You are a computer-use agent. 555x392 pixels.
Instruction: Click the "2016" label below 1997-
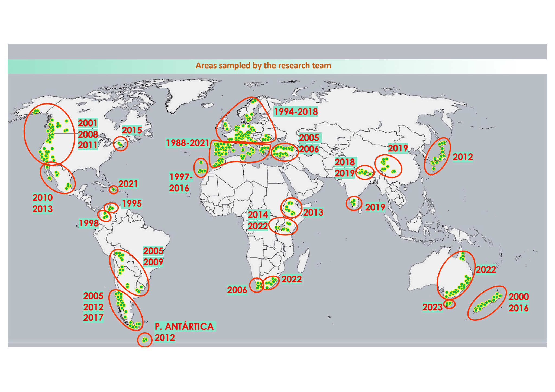(x=179, y=188)
